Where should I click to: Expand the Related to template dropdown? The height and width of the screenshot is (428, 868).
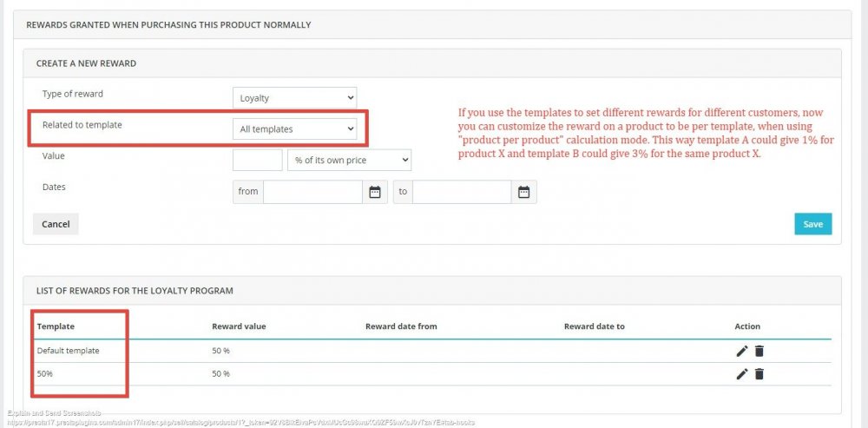click(x=294, y=128)
